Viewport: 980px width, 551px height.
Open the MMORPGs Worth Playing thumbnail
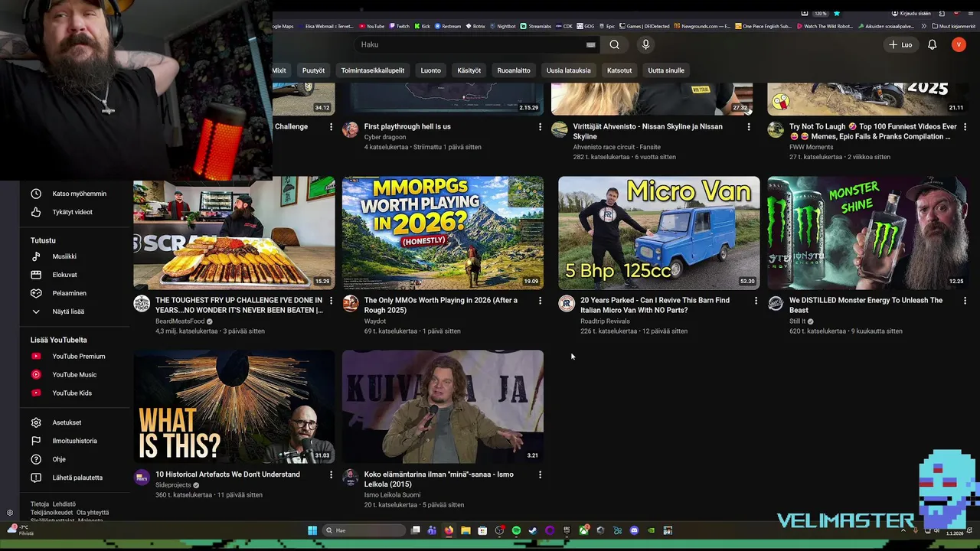pos(443,233)
